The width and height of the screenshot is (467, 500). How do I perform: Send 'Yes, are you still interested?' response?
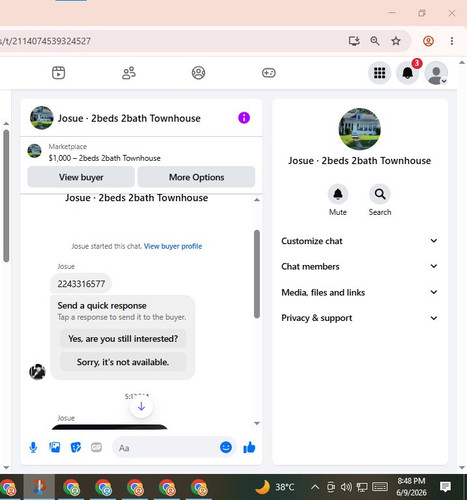[123, 339]
